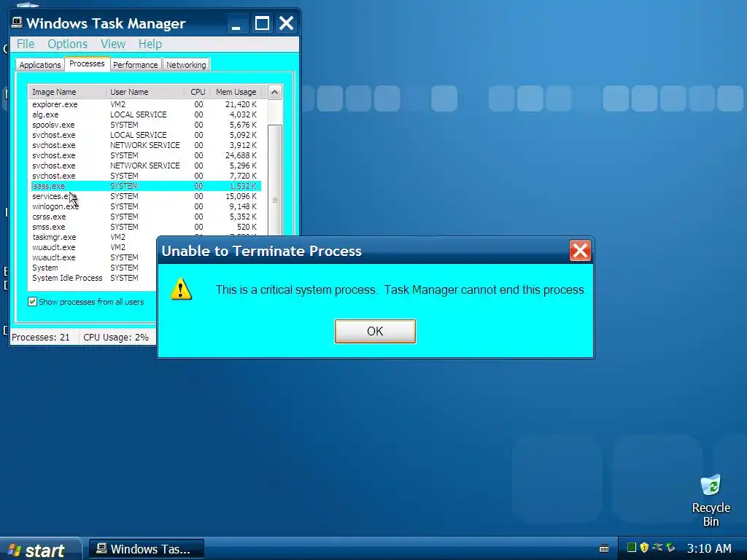The width and height of the screenshot is (747, 560).
Task: Open the File menu
Action: point(26,44)
